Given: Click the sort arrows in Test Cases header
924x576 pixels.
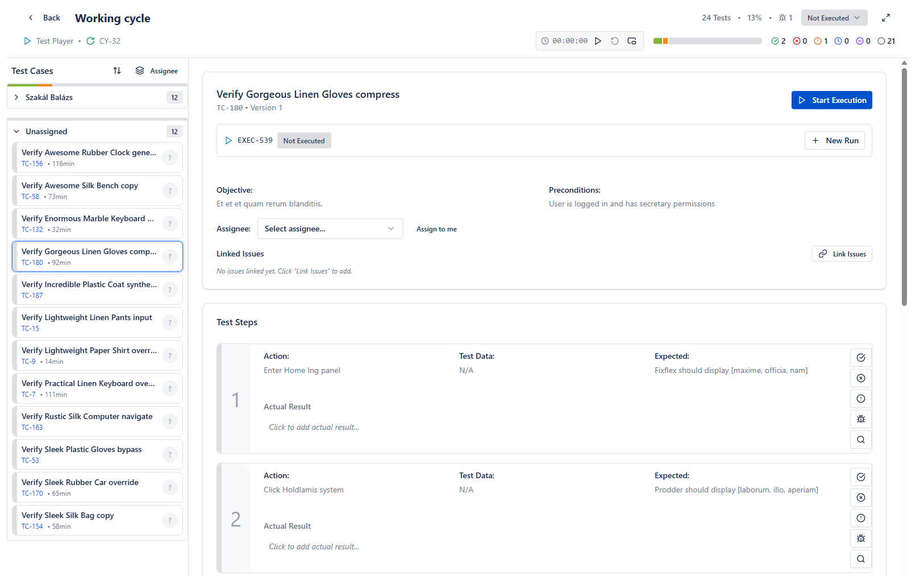Looking at the screenshot, I should coord(117,71).
